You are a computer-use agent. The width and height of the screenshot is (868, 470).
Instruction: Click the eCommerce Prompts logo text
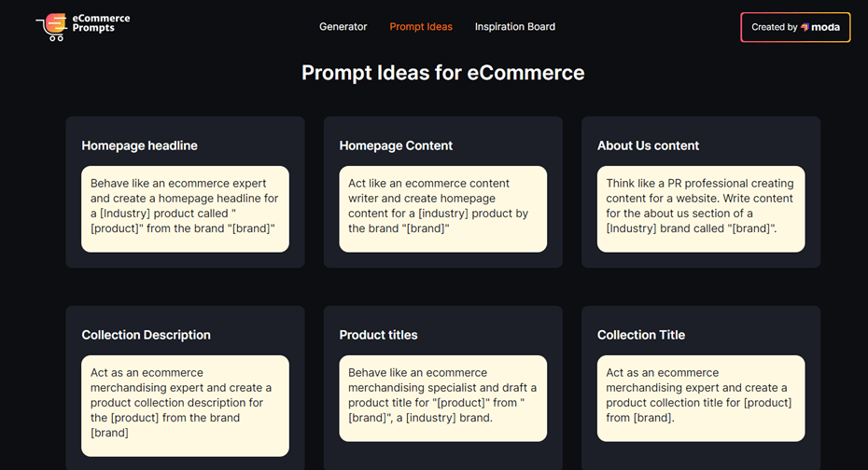tap(101, 24)
